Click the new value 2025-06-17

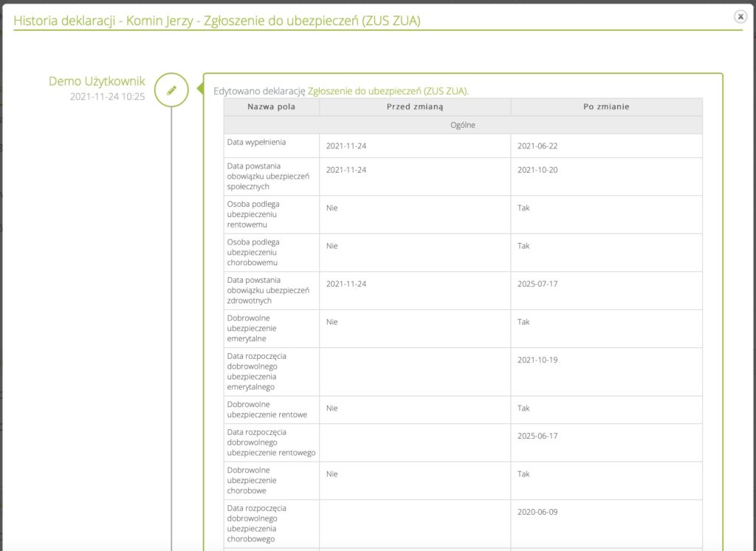coord(537,436)
